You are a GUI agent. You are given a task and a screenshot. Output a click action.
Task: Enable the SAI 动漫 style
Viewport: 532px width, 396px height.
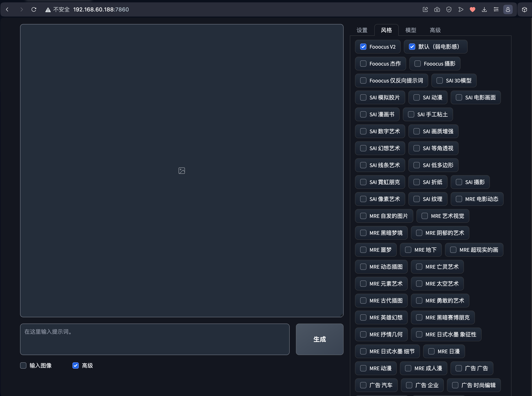tap(417, 97)
